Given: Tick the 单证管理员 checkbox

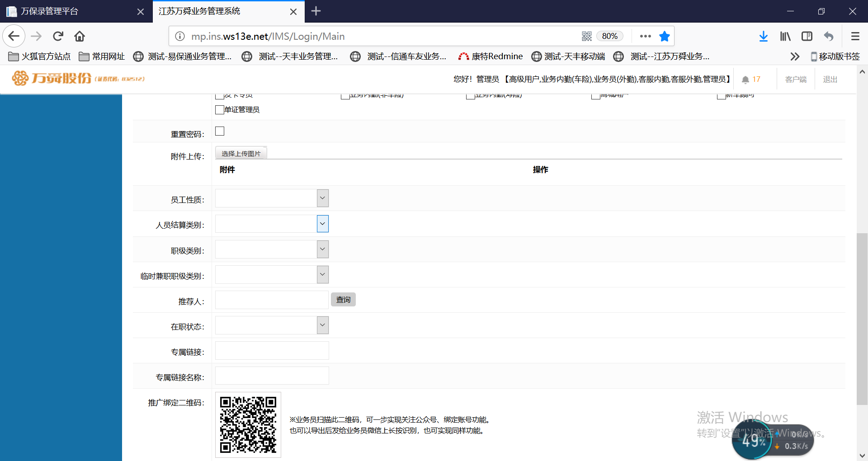Looking at the screenshot, I should click(x=220, y=110).
